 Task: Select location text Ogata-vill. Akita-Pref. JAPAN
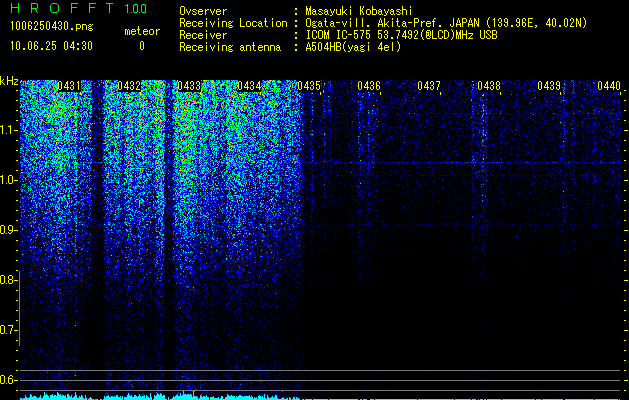point(392,23)
